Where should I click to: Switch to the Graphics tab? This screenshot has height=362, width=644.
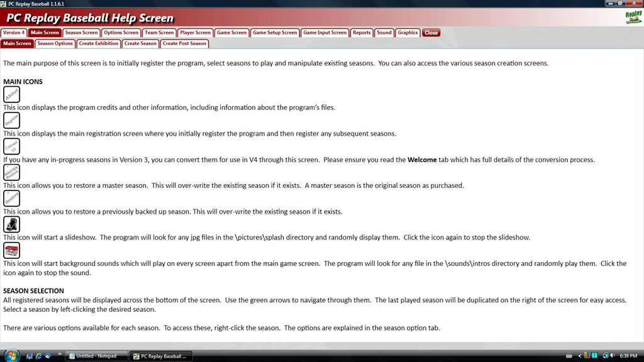[x=408, y=33]
